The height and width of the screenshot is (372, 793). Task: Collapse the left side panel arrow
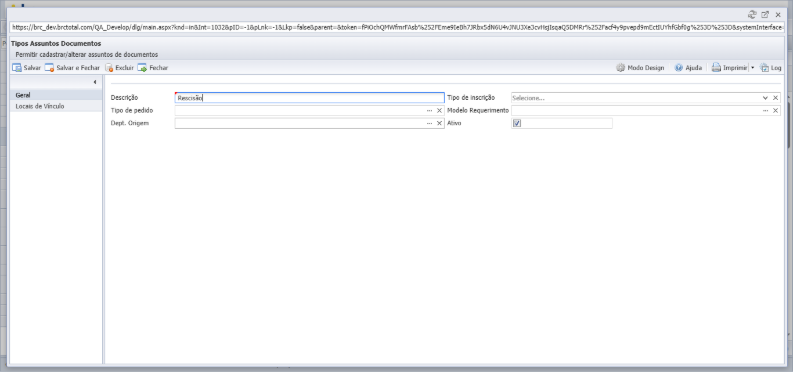[x=95, y=82]
